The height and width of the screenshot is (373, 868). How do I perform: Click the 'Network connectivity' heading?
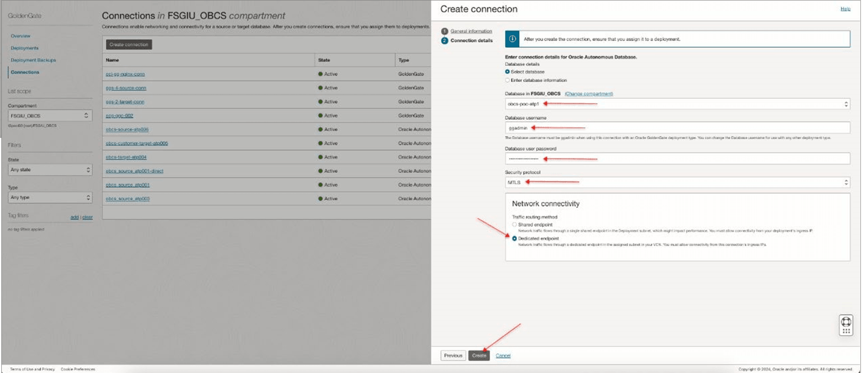[x=546, y=204]
